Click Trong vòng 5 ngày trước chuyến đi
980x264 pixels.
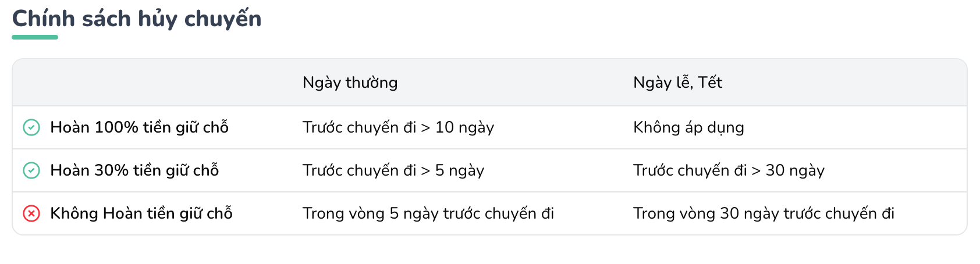(428, 213)
